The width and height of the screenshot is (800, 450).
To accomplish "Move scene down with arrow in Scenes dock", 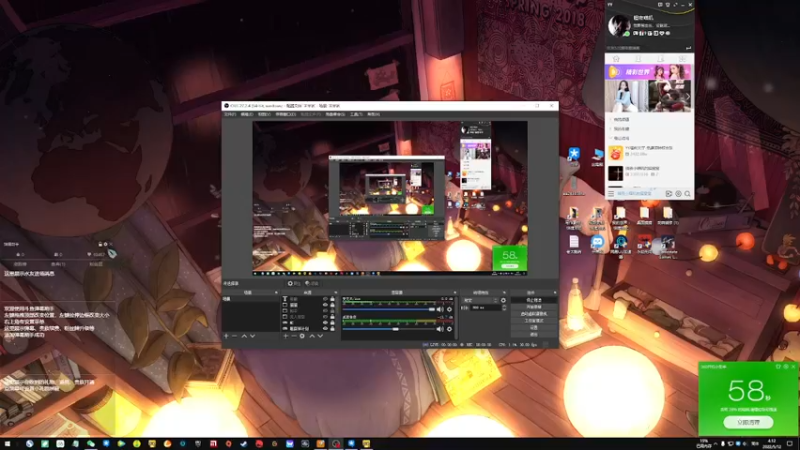I will (x=253, y=336).
